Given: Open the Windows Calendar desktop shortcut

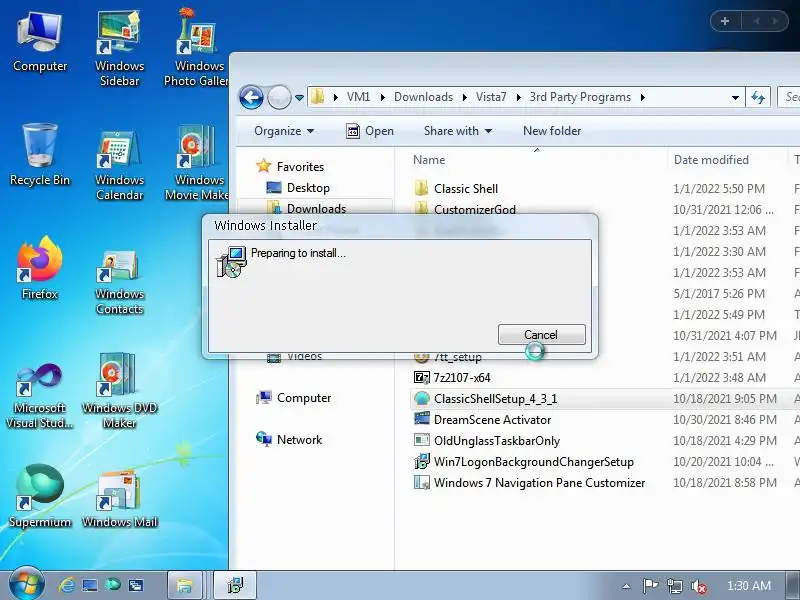Looking at the screenshot, I should click(x=119, y=164).
